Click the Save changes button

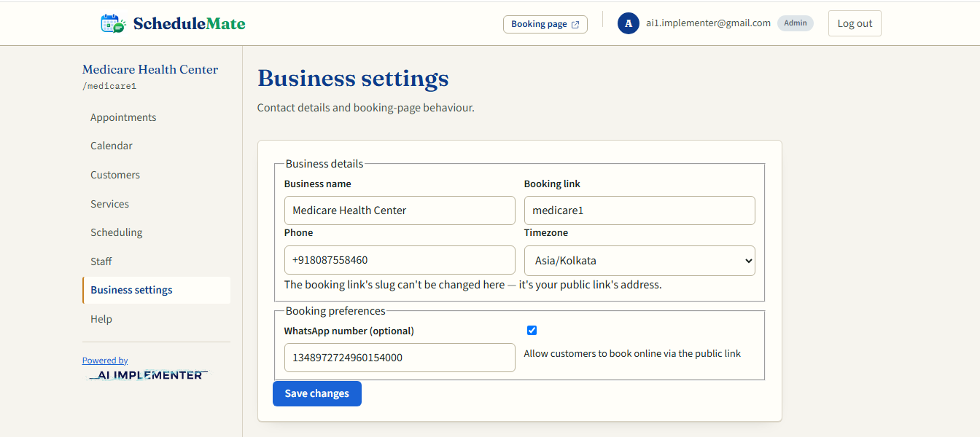[317, 393]
